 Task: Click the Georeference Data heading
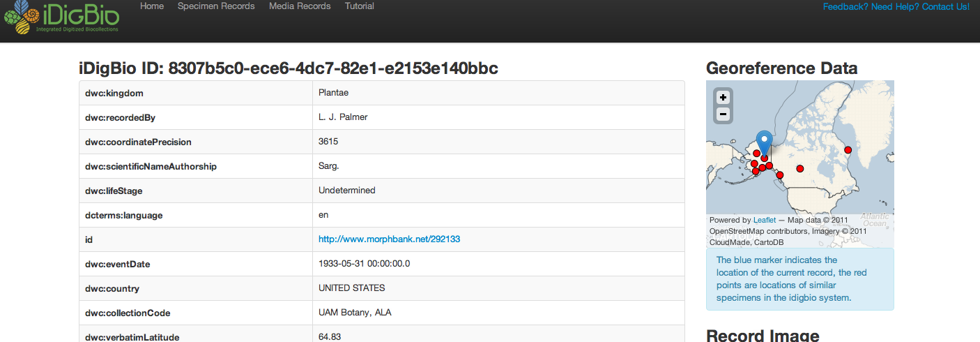click(782, 68)
